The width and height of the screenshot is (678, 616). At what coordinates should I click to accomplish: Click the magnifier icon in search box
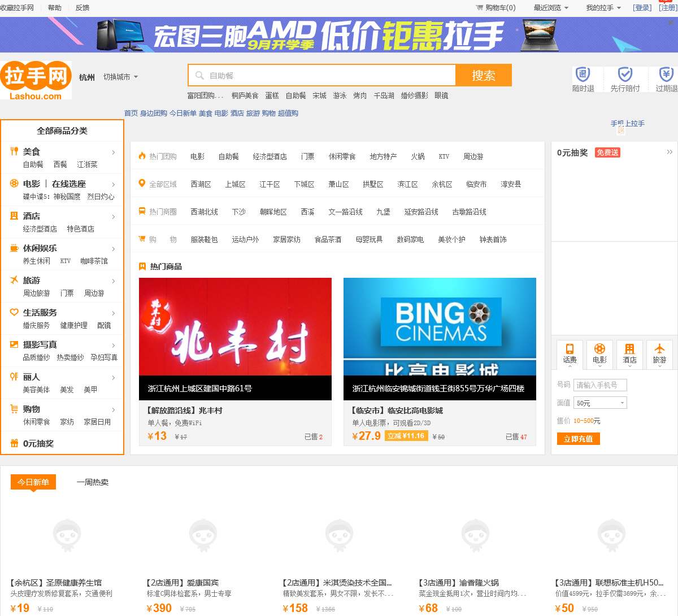[199, 76]
